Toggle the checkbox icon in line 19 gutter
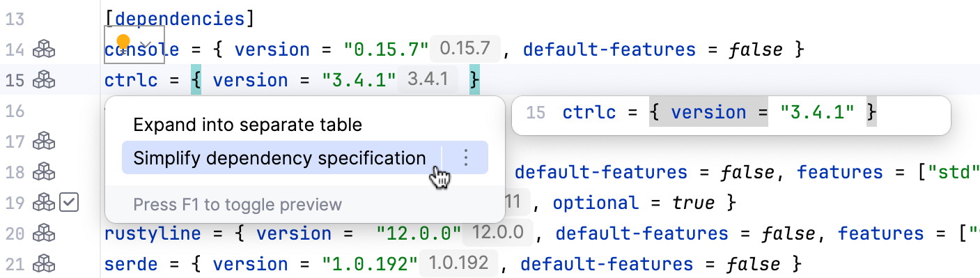This screenshot has height=278, width=980. click(69, 203)
